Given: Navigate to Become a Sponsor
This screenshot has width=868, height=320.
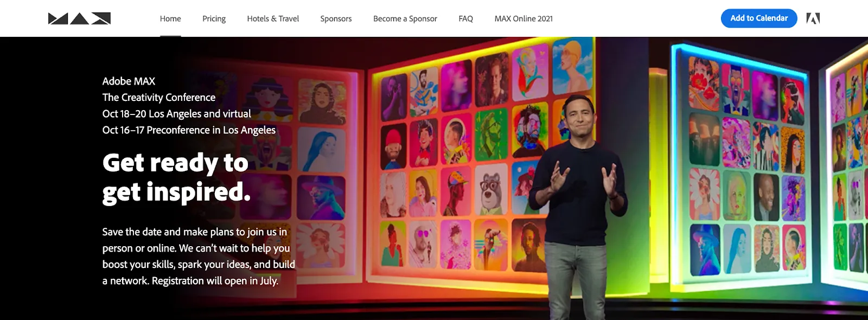Looking at the screenshot, I should tap(405, 18).
